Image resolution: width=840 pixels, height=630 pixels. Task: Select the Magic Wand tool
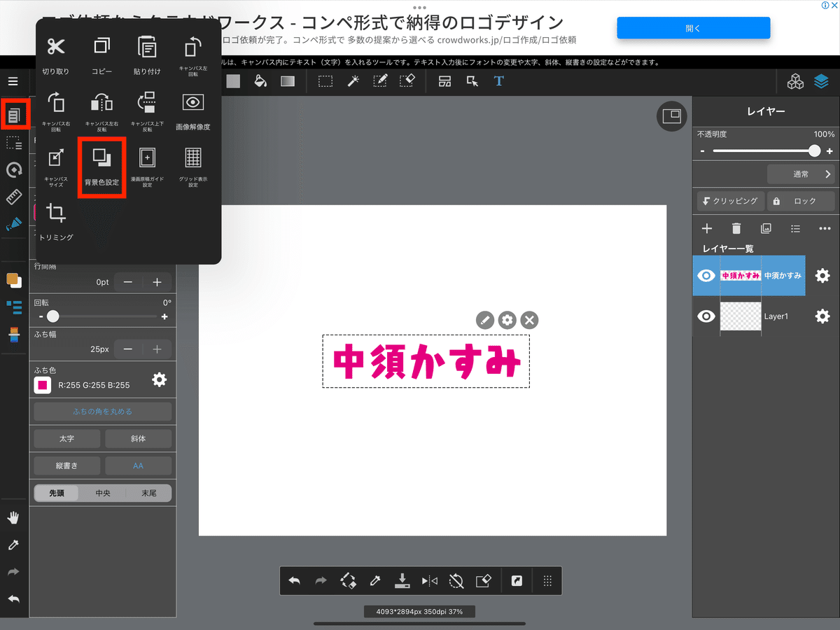353,81
